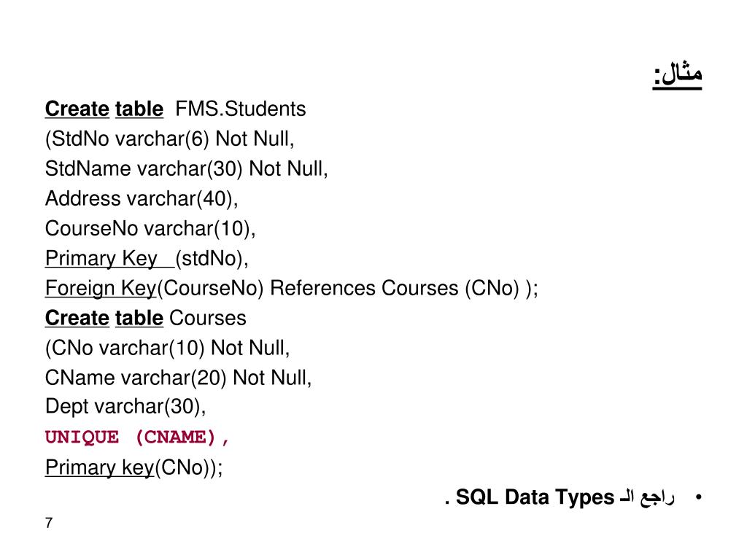Click the underlined 'Primary key' before (CNo)

(99, 467)
